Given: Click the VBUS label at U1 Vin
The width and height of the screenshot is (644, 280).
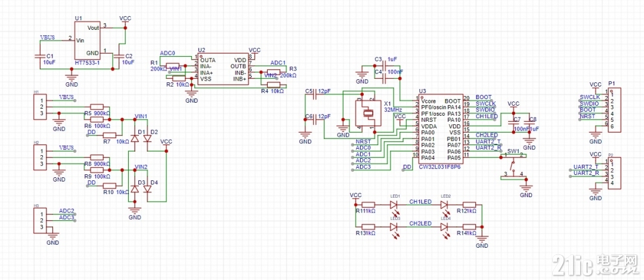Looking at the screenshot, I should [47, 38].
